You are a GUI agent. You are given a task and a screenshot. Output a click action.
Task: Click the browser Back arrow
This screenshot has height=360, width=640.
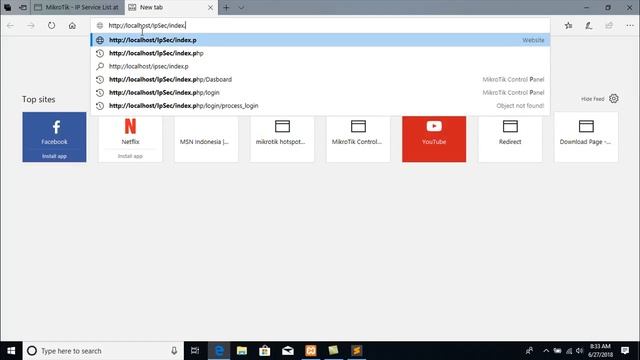(10, 25)
